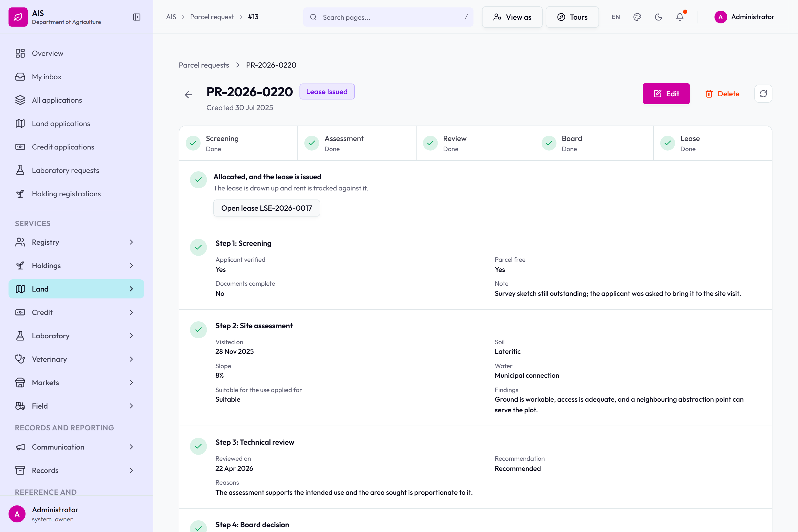Click Laboratory requests flask icon
798x532 pixels.
(20, 170)
